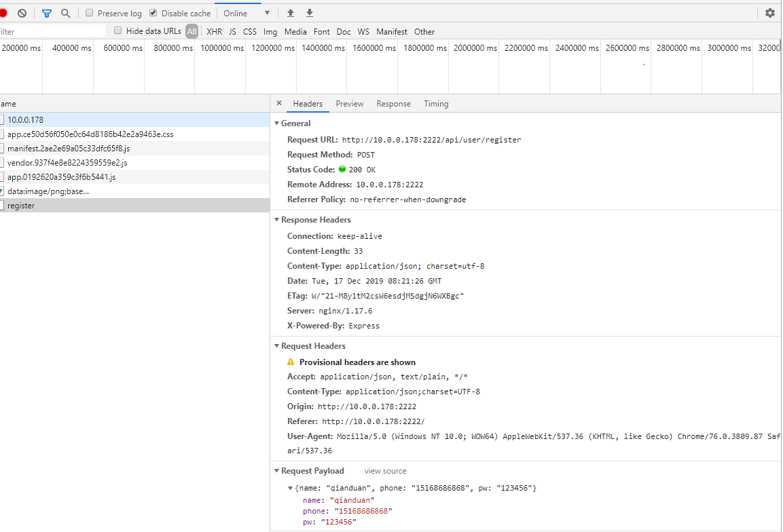
Task: Click payload phone "15168686868" line
Action: (348, 511)
